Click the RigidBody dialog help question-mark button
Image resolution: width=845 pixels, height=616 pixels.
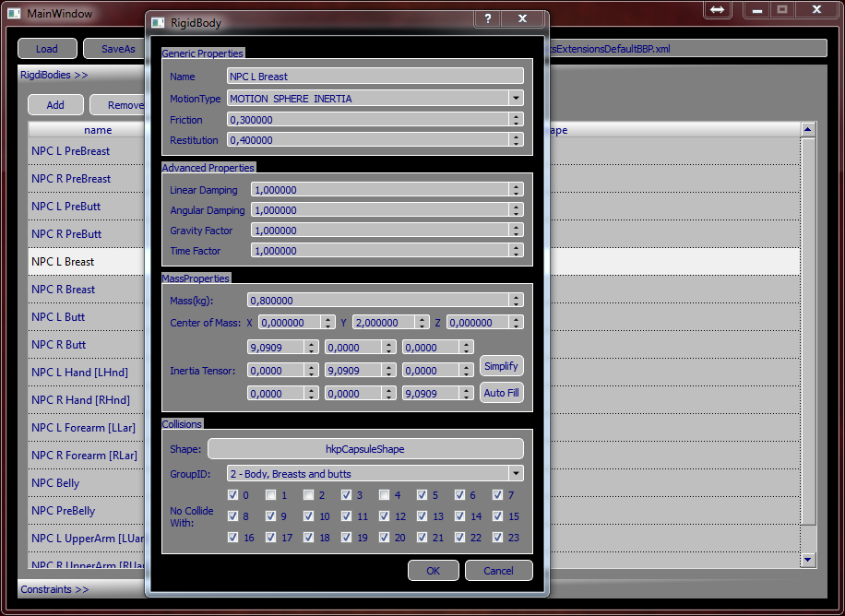488,18
